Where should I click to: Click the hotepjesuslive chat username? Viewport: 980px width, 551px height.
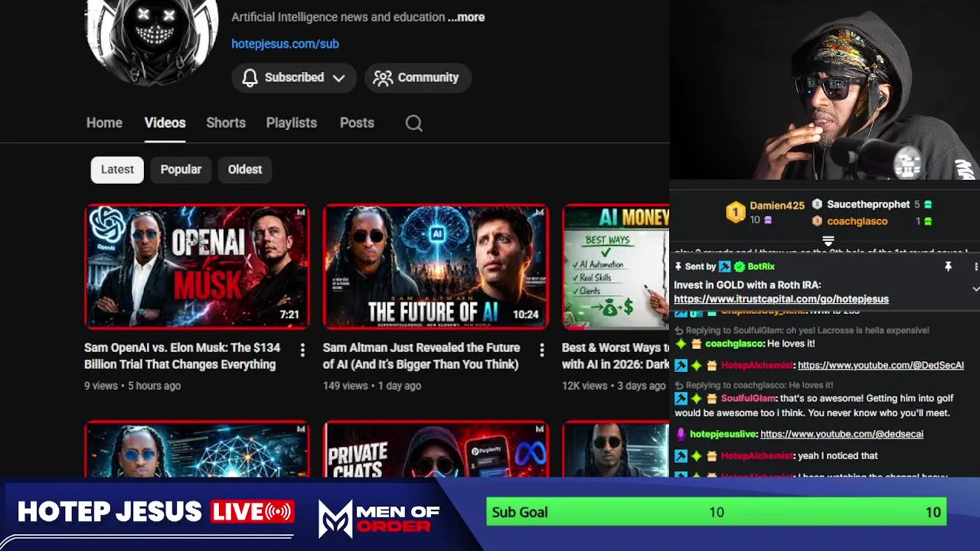pyautogui.click(x=724, y=434)
